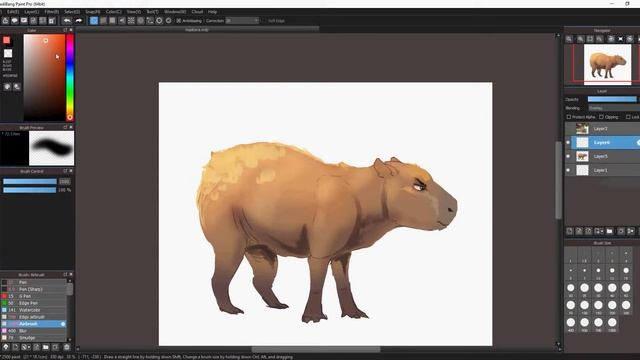Undock the Brush Control panel via float icon
Image resolution: width=640 pixels, height=360 pixels.
pos(65,171)
